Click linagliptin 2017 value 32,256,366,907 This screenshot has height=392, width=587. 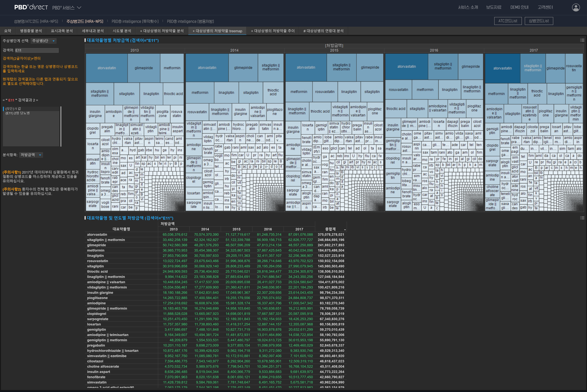[301, 256]
